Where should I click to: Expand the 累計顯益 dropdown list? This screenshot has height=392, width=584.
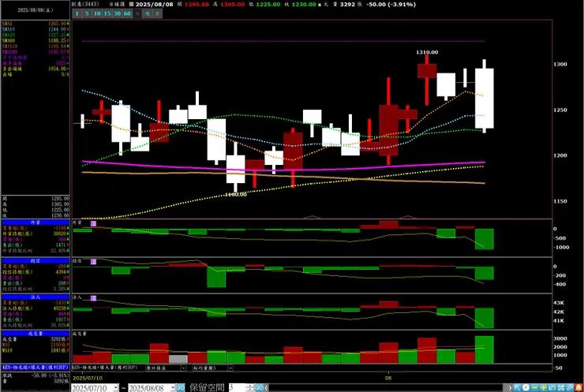pos(183,368)
